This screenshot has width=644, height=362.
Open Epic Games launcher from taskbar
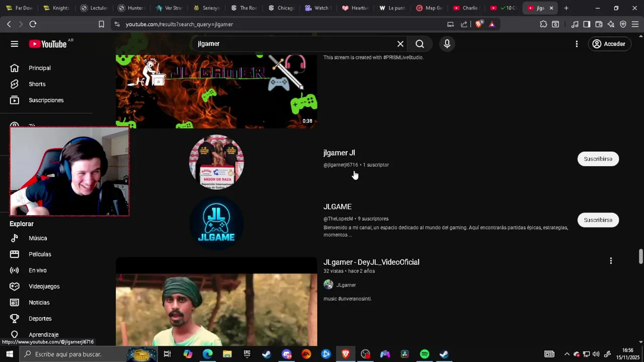[247, 354]
